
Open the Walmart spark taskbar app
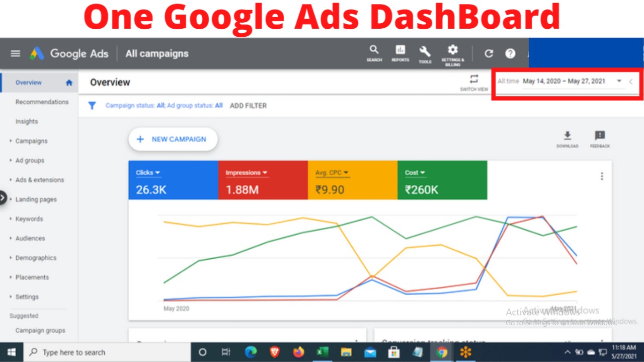coord(466,352)
